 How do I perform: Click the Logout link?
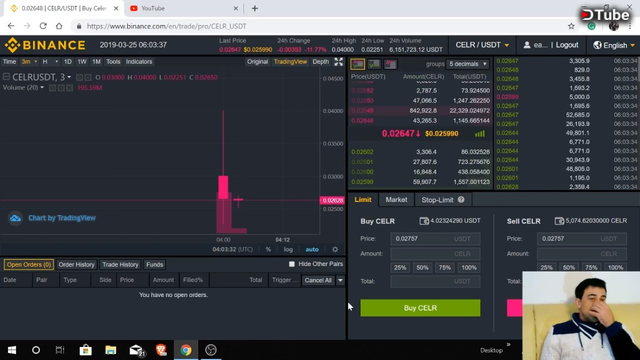coord(567,45)
